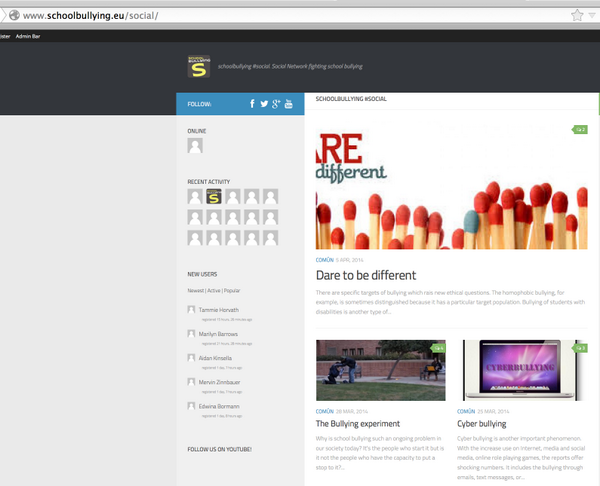The image size is (600, 486).
Task: Open the Facebook follow icon
Action: click(252, 104)
